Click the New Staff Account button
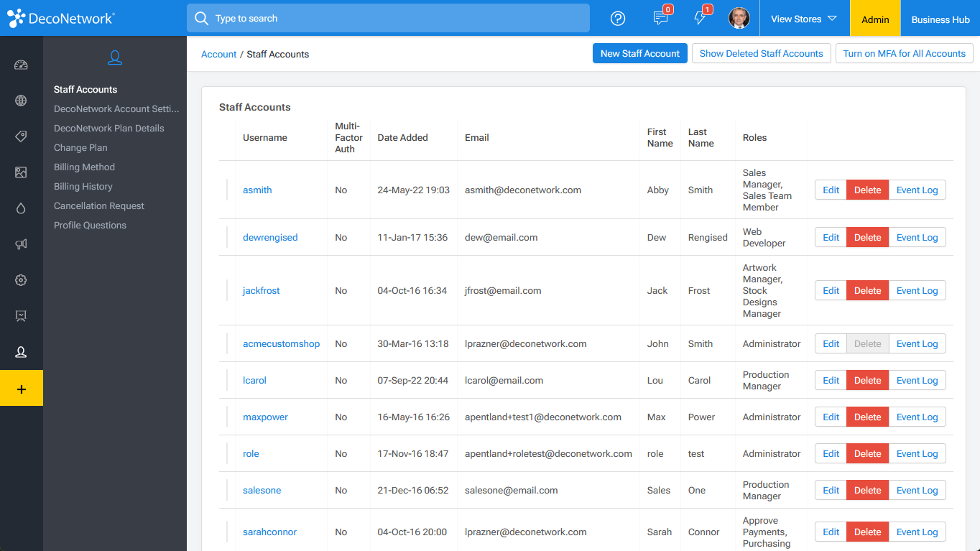The image size is (980, 551). (x=639, y=53)
